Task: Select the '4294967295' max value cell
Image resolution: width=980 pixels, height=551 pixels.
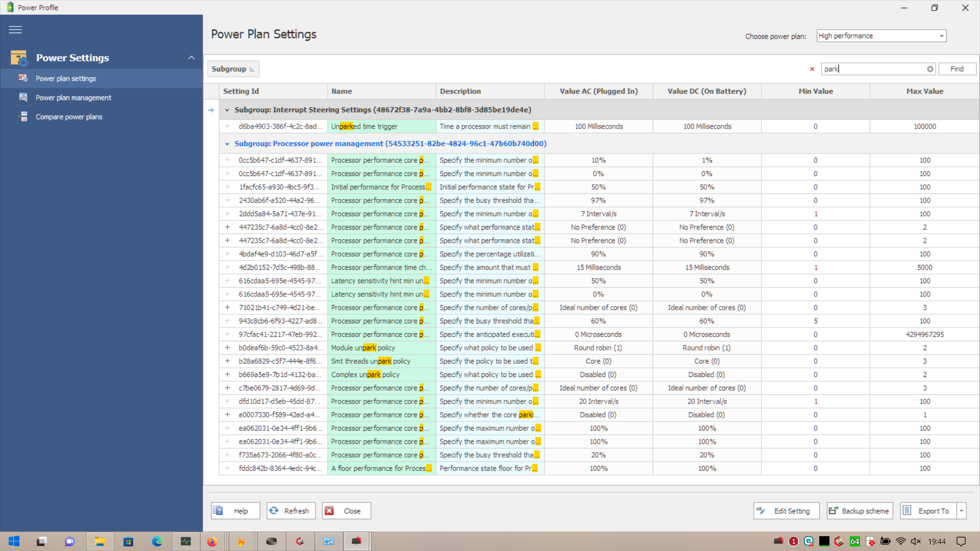Action: [924, 334]
